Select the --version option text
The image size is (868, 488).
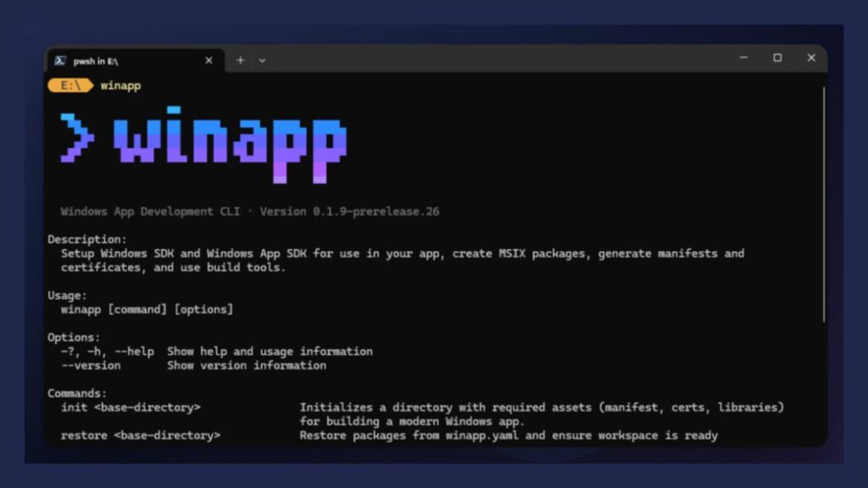(90, 365)
